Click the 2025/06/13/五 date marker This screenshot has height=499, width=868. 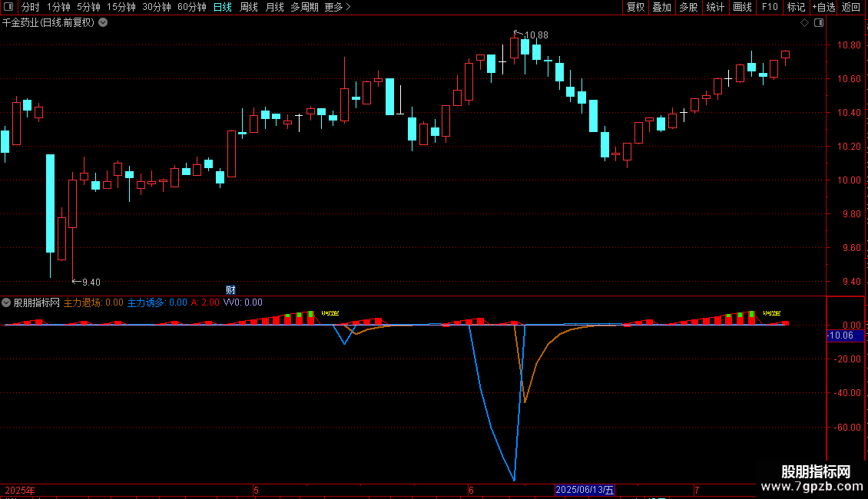(585, 490)
